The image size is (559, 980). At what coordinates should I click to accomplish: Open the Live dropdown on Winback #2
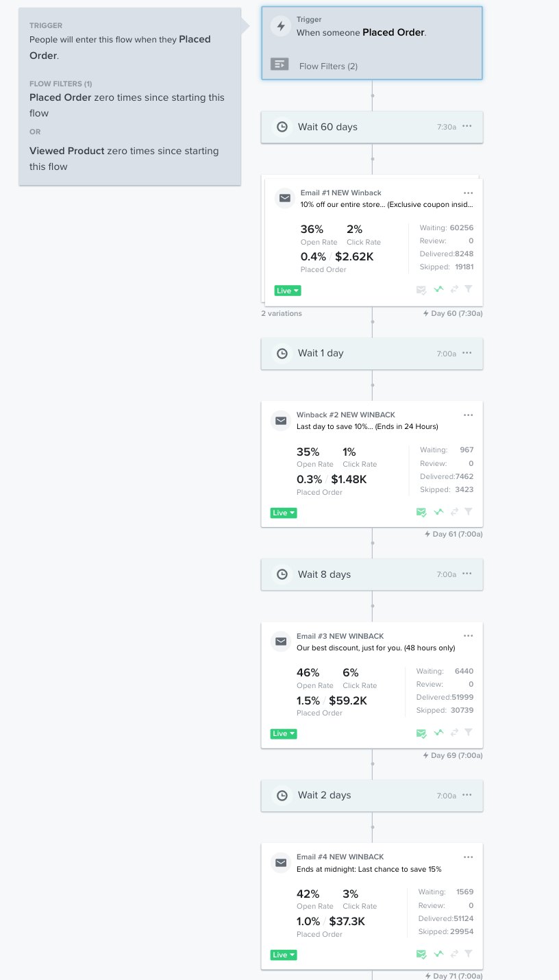(x=283, y=511)
